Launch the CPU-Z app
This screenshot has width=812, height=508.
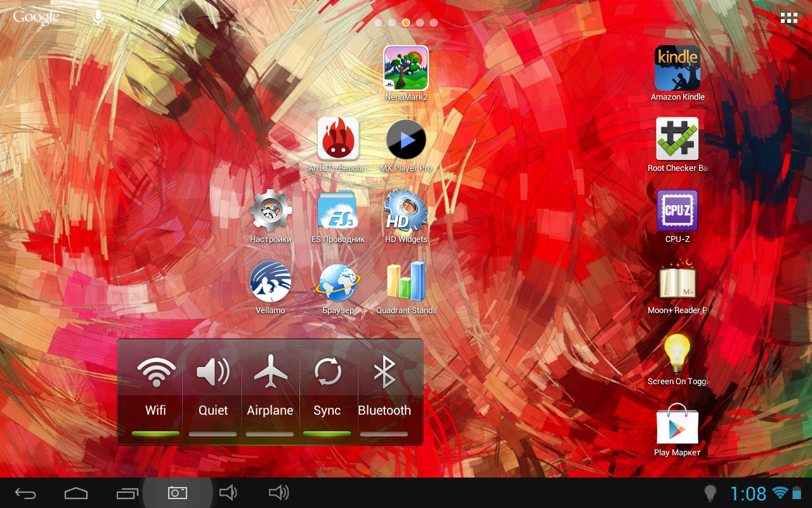(677, 211)
